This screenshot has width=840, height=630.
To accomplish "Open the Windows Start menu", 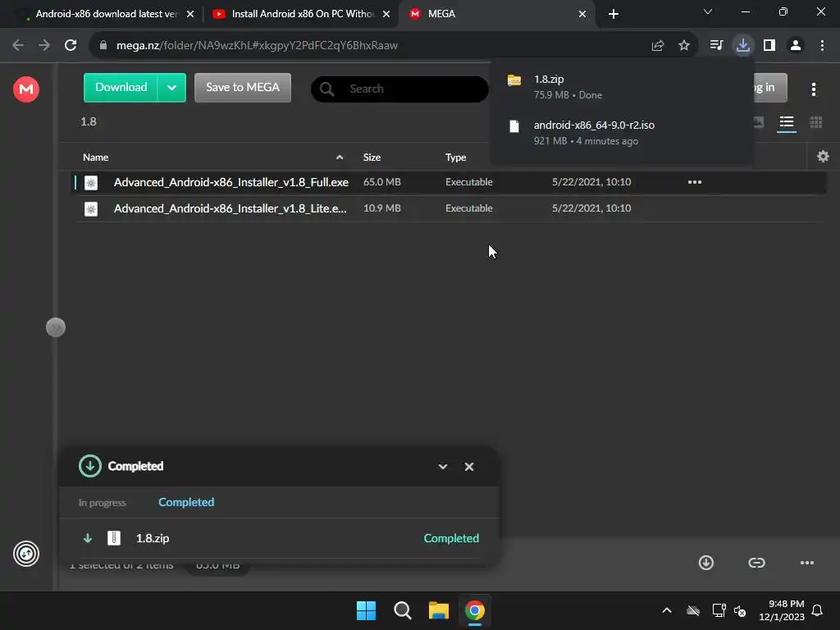I will tap(367, 610).
